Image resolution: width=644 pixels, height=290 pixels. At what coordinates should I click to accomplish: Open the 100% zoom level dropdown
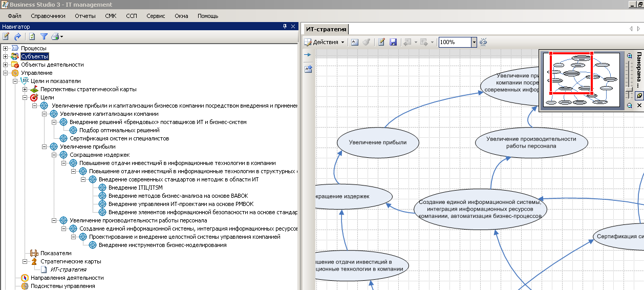(x=474, y=43)
